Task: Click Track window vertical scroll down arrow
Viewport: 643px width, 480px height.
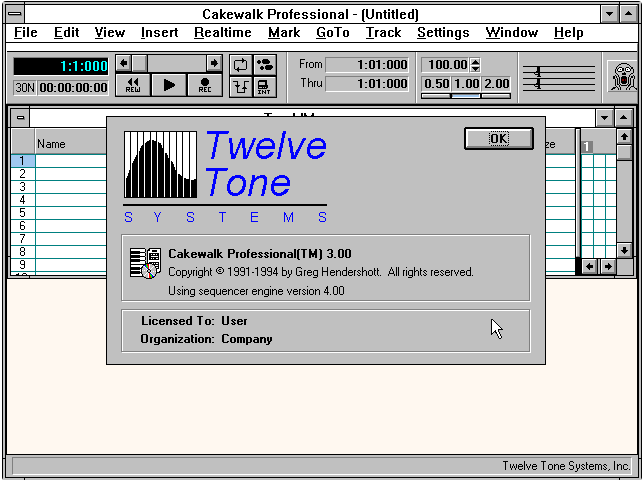Action: click(x=624, y=250)
